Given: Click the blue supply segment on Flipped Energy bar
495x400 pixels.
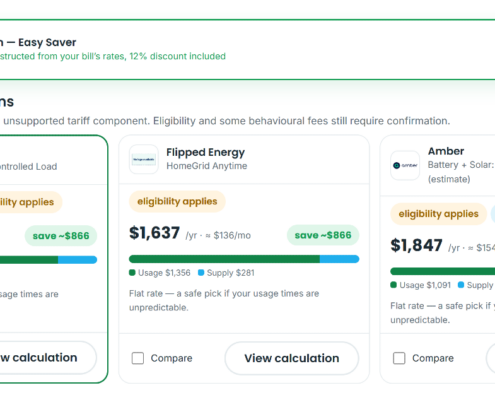Looking at the screenshot, I should [339, 259].
